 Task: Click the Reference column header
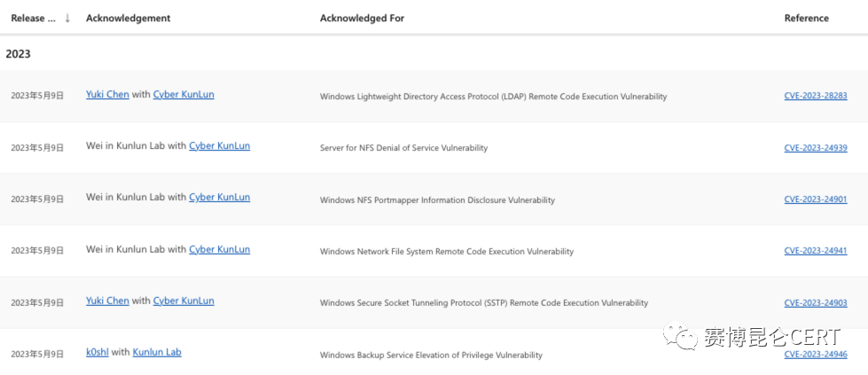(x=806, y=18)
